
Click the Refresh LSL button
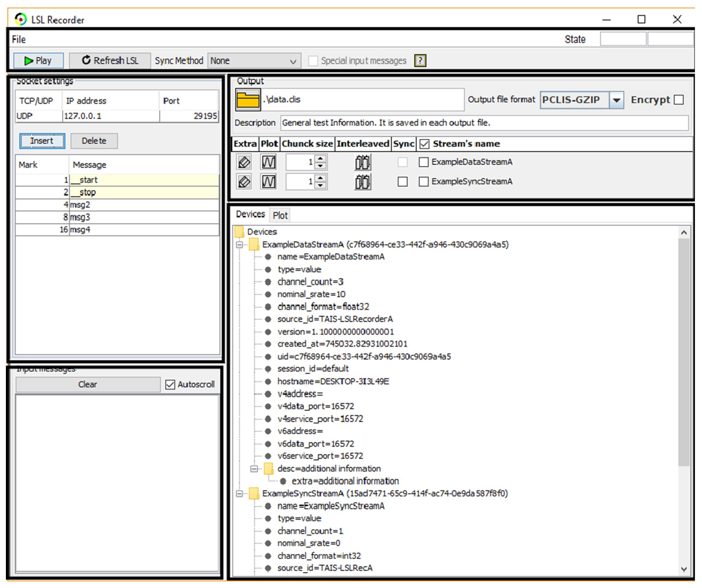point(110,60)
